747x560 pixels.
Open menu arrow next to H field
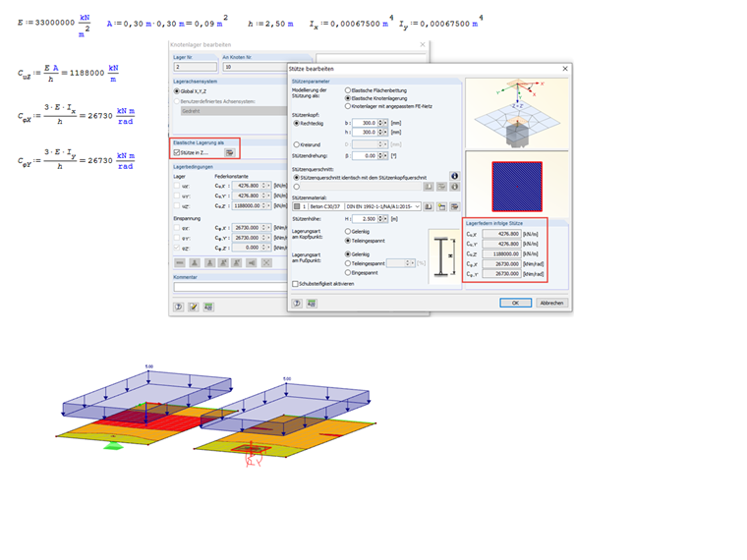(x=385, y=219)
